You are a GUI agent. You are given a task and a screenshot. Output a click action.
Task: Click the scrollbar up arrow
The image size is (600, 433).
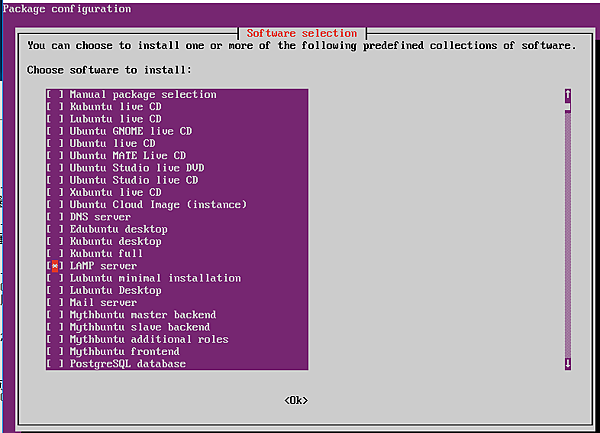[x=568, y=94]
